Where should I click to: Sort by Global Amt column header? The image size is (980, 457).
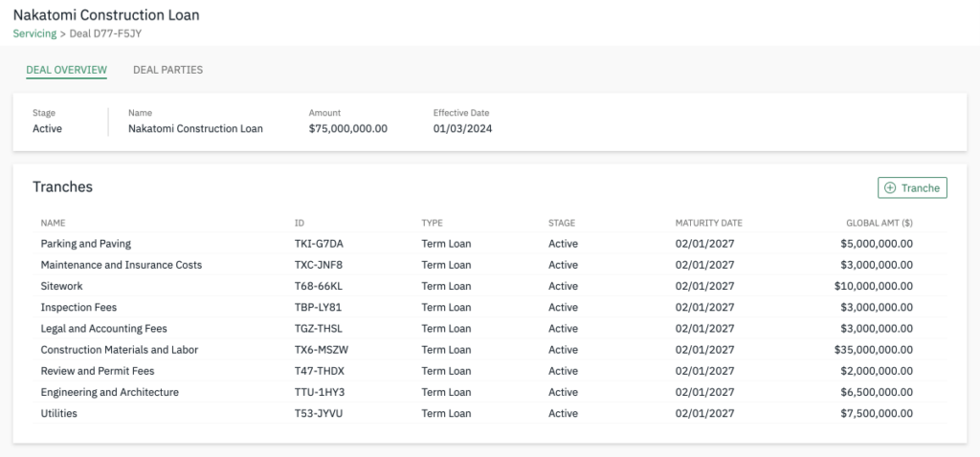pos(880,223)
